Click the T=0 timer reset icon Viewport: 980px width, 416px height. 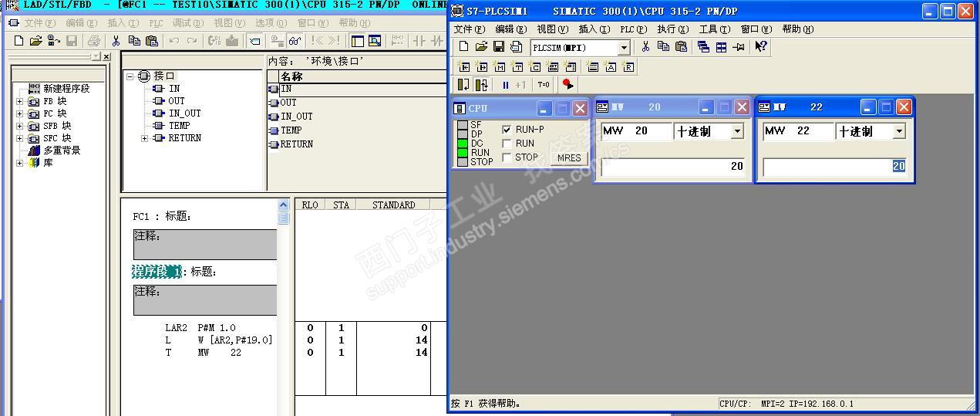[x=544, y=85]
